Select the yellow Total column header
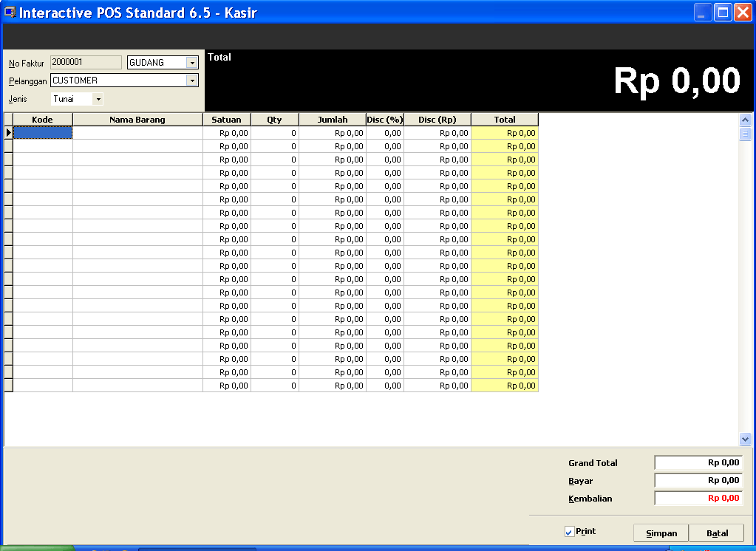The width and height of the screenshot is (756, 551). pos(504,120)
